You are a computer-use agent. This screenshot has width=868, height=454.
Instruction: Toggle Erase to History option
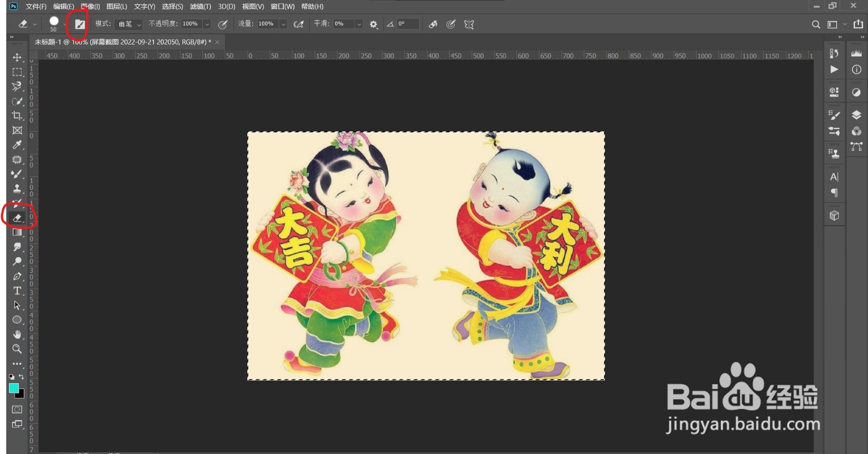pyautogui.click(x=433, y=24)
